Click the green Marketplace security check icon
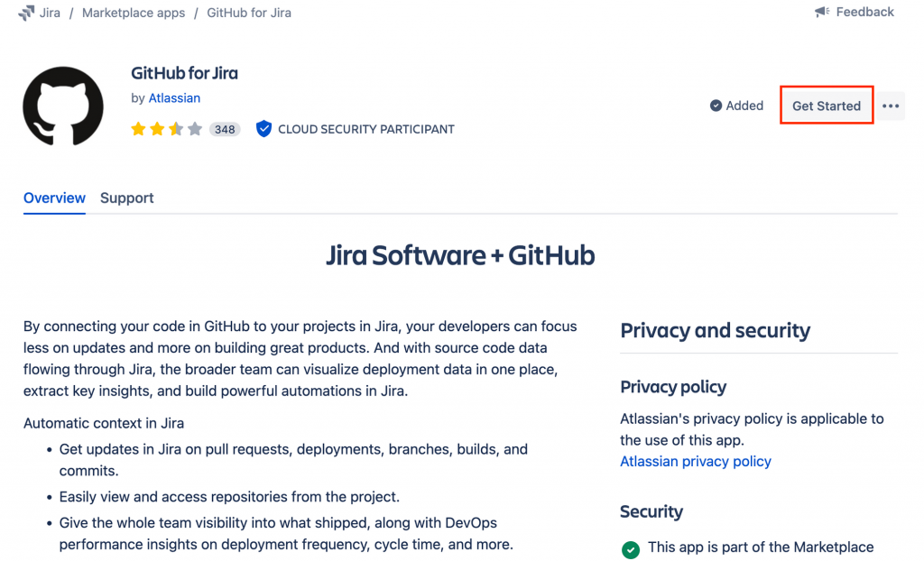 tap(631, 549)
